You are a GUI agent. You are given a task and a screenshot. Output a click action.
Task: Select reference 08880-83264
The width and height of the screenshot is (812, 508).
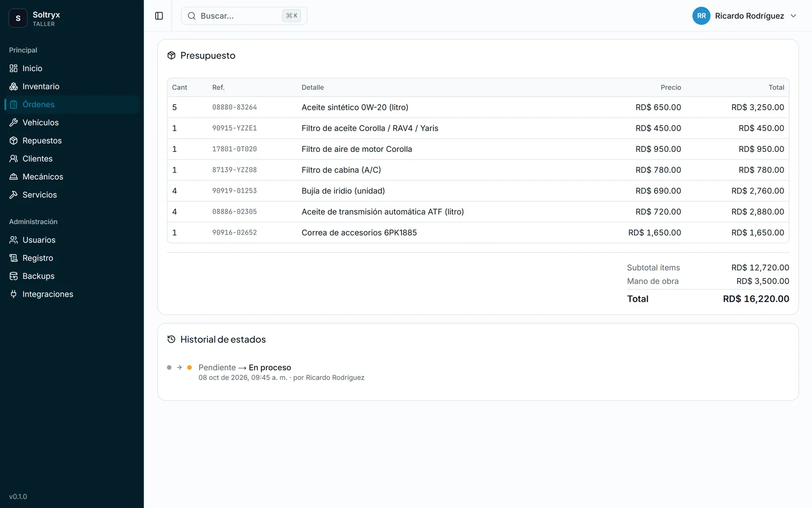click(234, 107)
